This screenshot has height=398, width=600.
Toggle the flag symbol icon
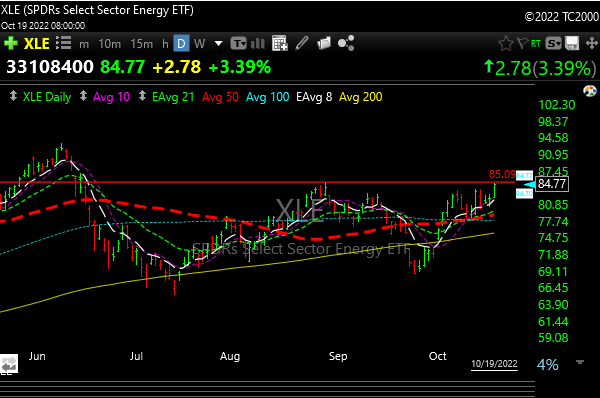522,43
